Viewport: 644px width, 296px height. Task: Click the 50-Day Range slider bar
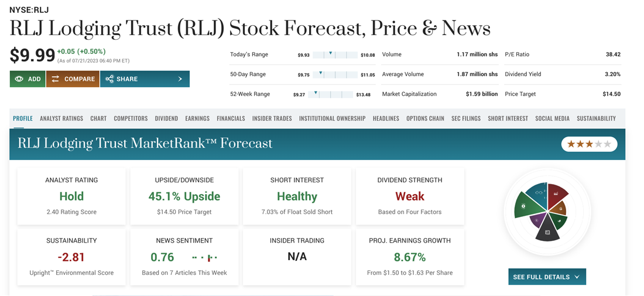click(335, 74)
